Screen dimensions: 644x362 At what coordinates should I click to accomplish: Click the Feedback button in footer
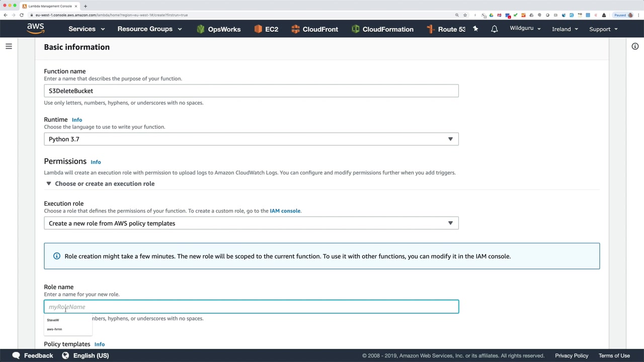pos(33,355)
